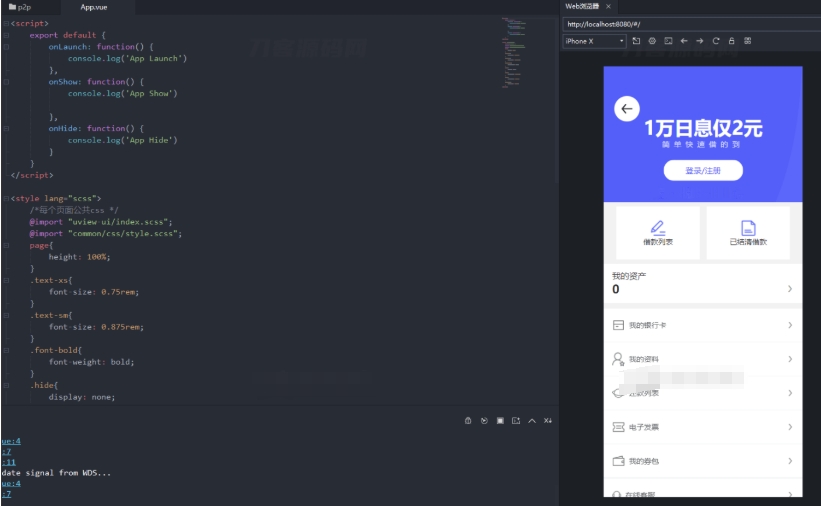Open the 我的券包 menu row
This screenshot has height=506, width=821.
(x=703, y=461)
